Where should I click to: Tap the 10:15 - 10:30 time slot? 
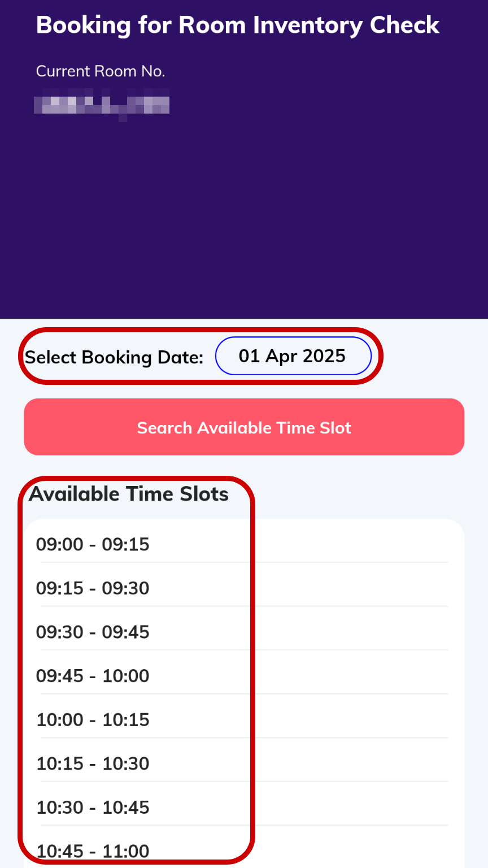tap(93, 763)
